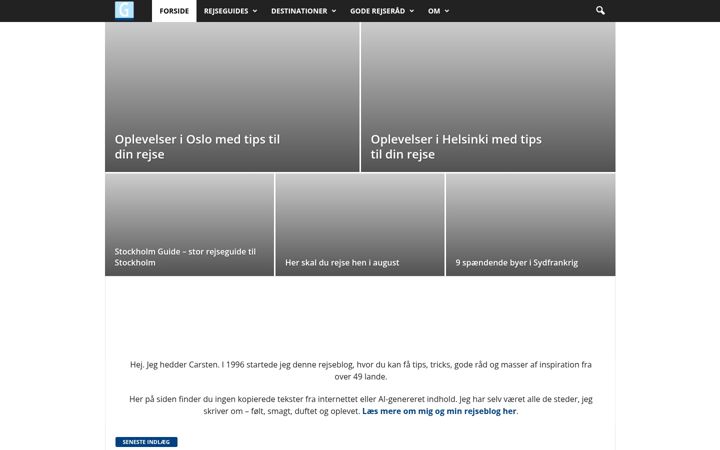Click the blue G site logo
The height and width of the screenshot is (450, 720).
pyautogui.click(x=124, y=10)
